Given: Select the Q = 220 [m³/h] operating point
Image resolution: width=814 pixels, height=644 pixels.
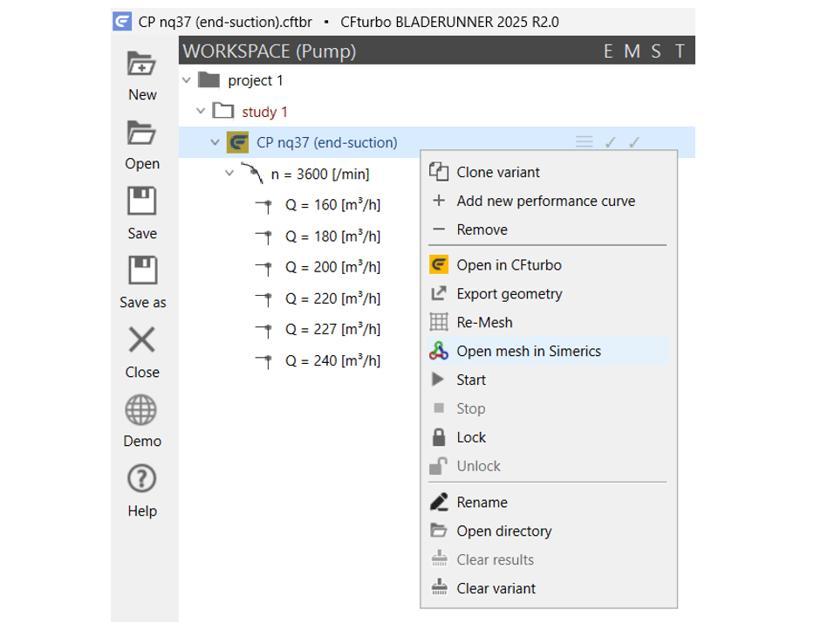Looking at the screenshot, I should (x=332, y=298).
